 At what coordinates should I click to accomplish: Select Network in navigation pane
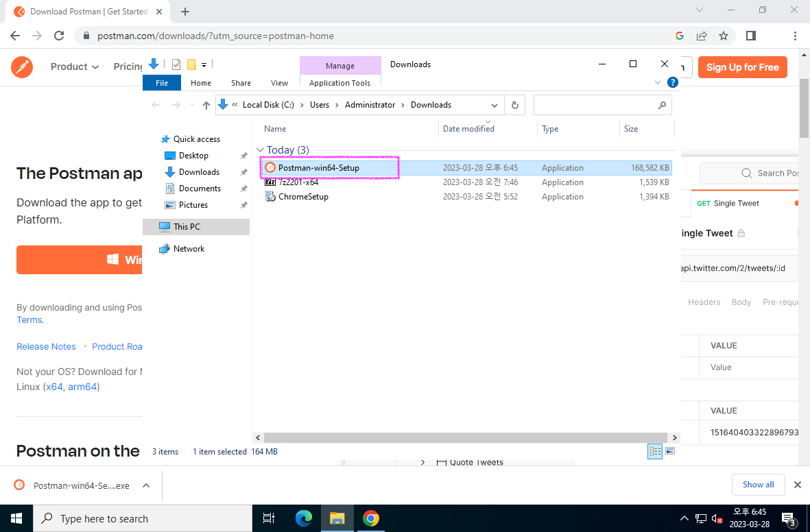tap(189, 248)
